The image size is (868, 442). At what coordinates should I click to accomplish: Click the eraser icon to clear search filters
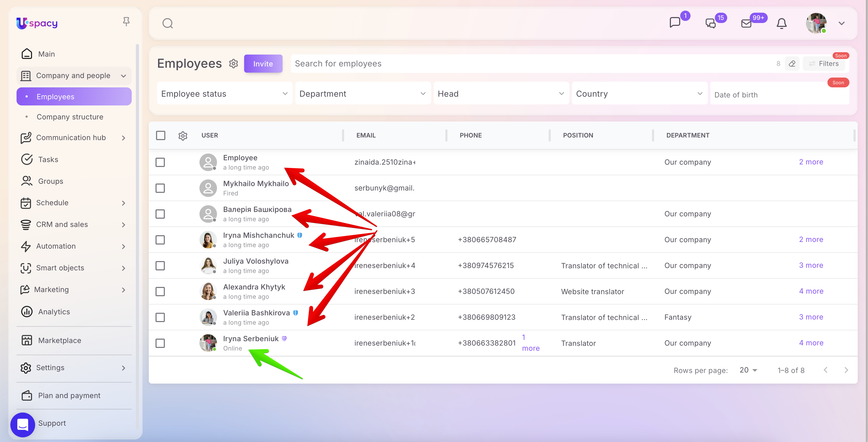[792, 64]
